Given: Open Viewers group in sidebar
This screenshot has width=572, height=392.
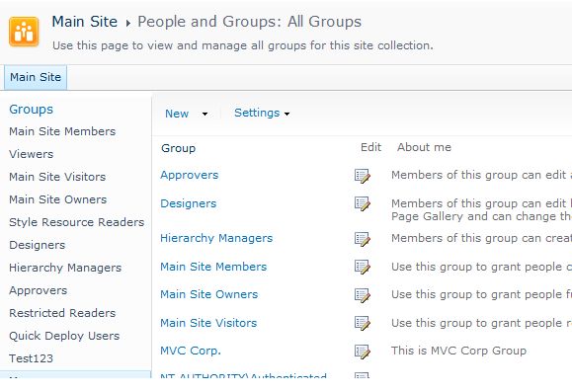Looking at the screenshot, I should 31,154.
